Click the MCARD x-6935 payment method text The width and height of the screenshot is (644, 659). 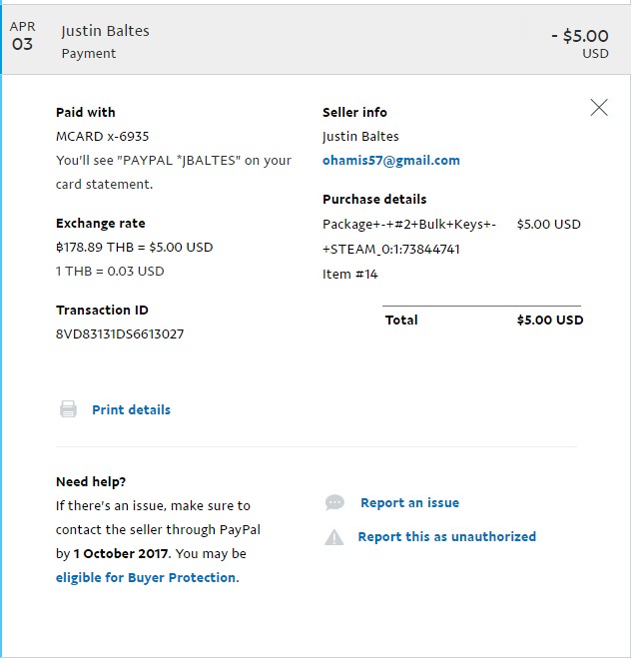[103, 137]
